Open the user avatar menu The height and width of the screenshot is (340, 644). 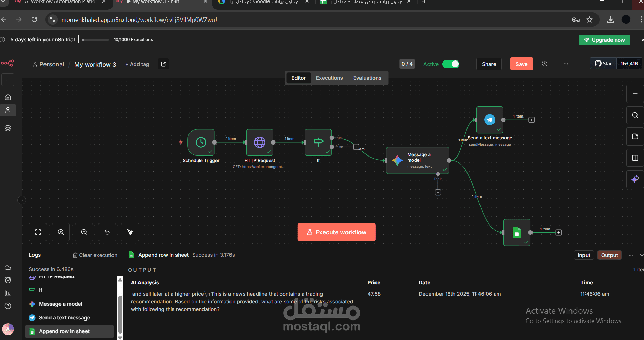tap(8, 329)
